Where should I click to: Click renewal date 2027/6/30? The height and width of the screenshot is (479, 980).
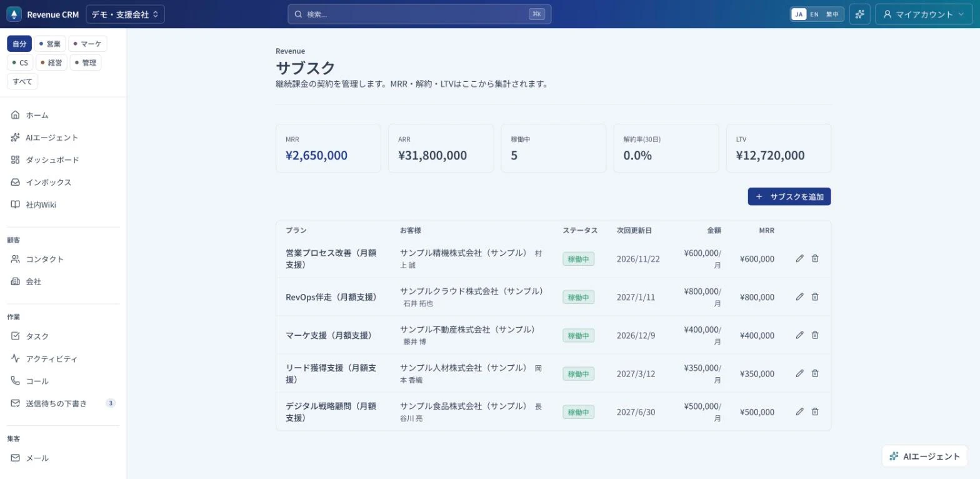coord(636,411)
